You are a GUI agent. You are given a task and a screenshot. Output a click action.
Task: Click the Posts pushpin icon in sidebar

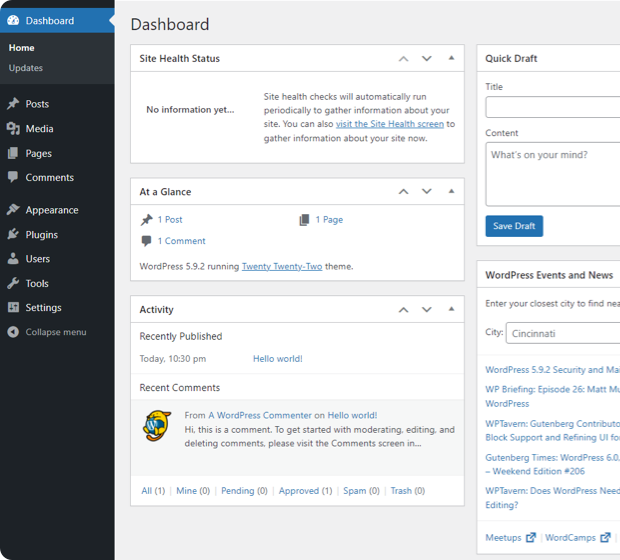pos(13,104)
